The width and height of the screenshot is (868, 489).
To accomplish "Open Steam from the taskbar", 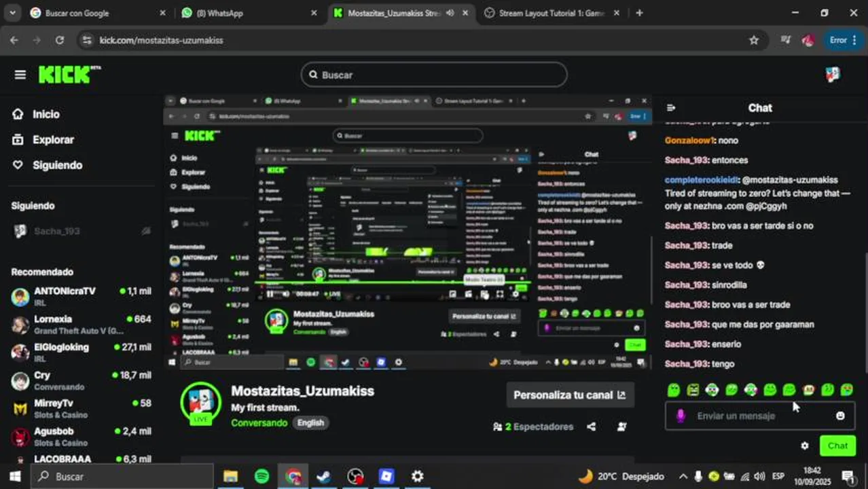I will (x=324, y=476).
